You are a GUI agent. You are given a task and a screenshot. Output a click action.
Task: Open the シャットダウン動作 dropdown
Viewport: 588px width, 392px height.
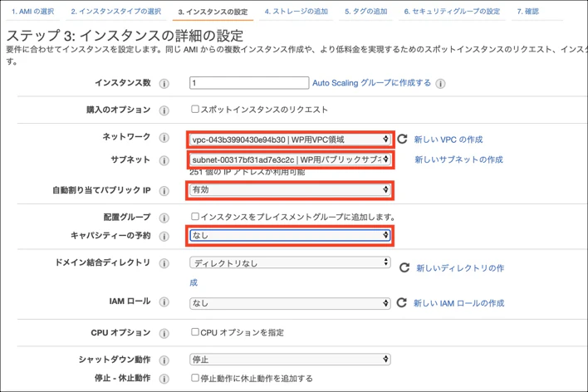(x=290, y=360)
